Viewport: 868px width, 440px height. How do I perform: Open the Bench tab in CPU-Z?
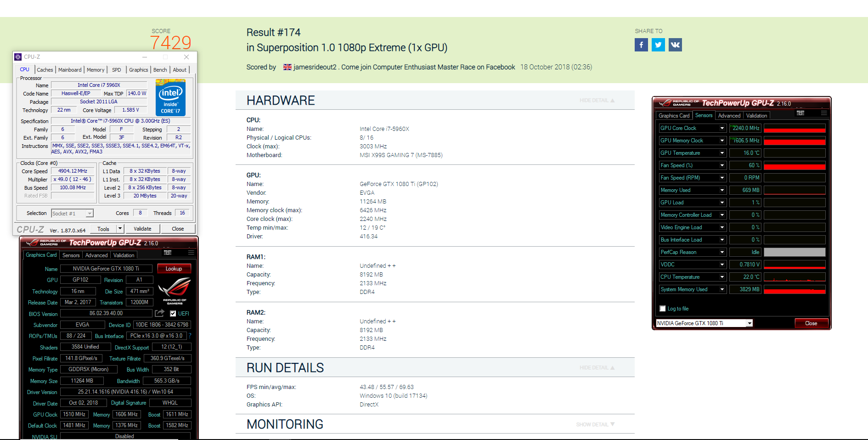(x=160, y=70)
